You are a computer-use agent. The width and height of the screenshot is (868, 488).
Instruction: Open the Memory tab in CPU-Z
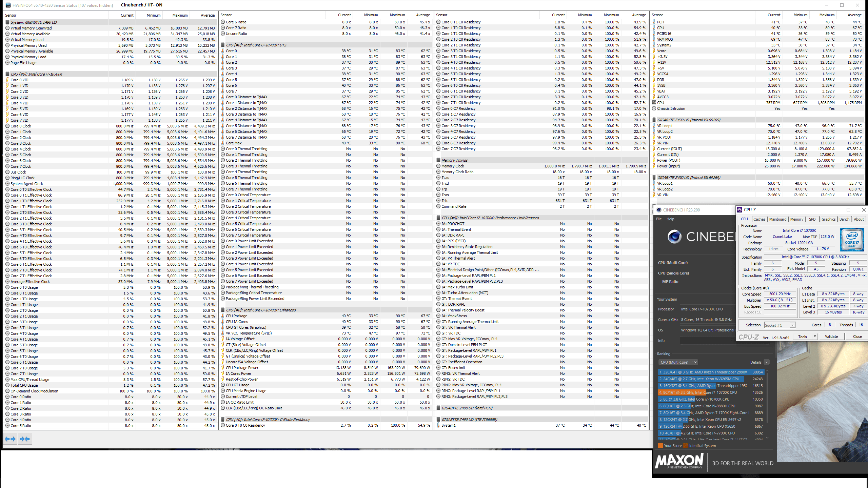pos(796,219)
